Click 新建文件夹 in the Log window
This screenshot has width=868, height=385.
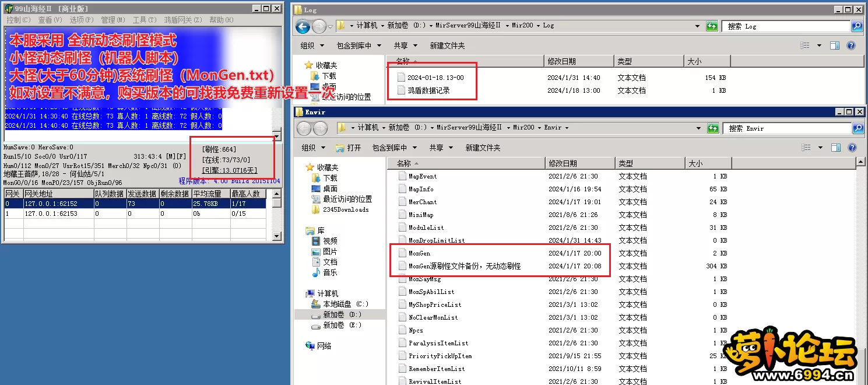[x=447, y=45]
